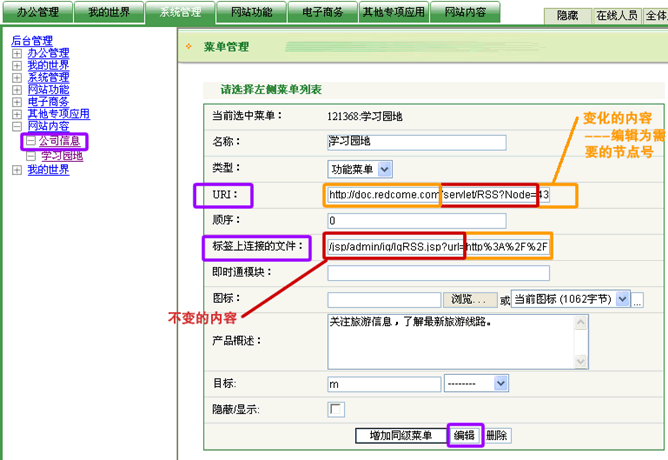Open the 类型 功能菜单 dropdown
The image size is (668, 460).
pos(385,170)
